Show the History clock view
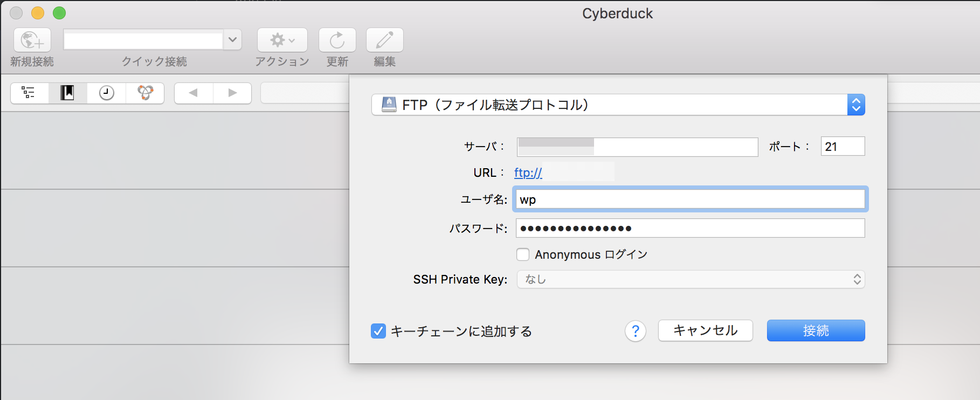The height and width of the screenshot is (400, 980). pos(107,93)
